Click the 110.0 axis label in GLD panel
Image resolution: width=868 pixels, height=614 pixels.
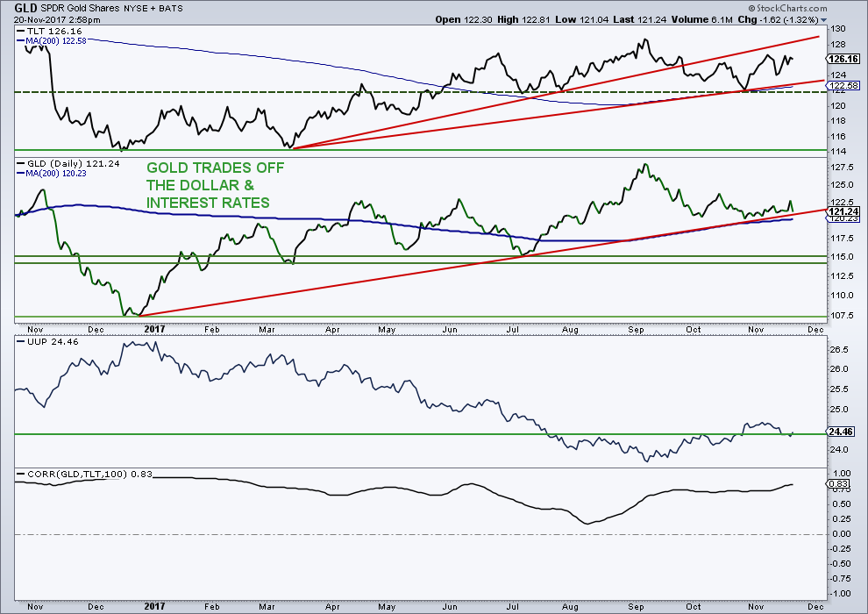click(x=842, y=295)
